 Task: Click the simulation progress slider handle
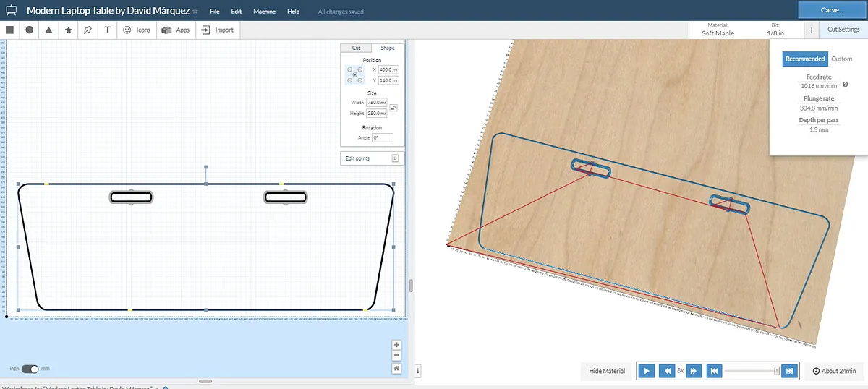(x=777, y=371)
